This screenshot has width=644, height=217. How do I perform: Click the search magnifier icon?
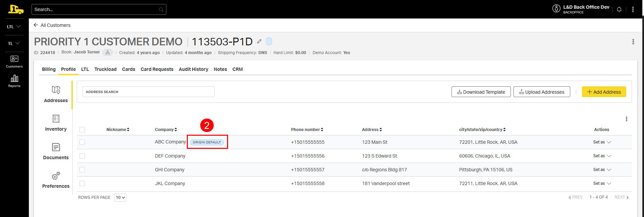[x=161, y=10]
